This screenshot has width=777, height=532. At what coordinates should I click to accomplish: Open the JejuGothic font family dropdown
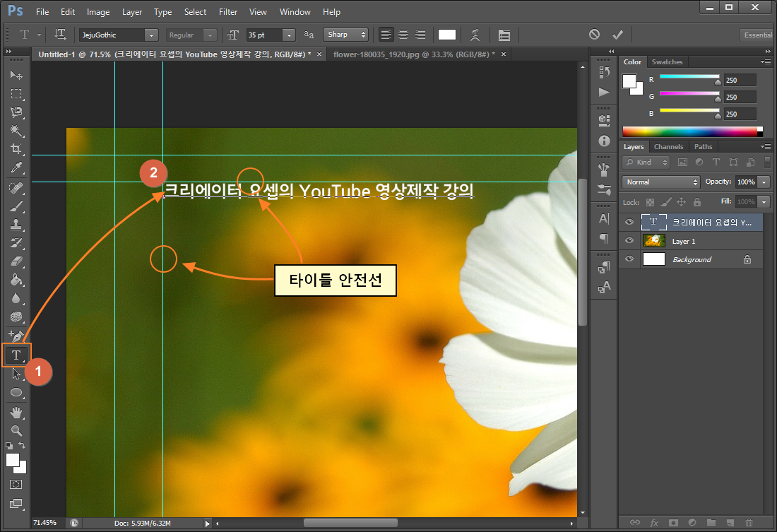pos(152,35)
